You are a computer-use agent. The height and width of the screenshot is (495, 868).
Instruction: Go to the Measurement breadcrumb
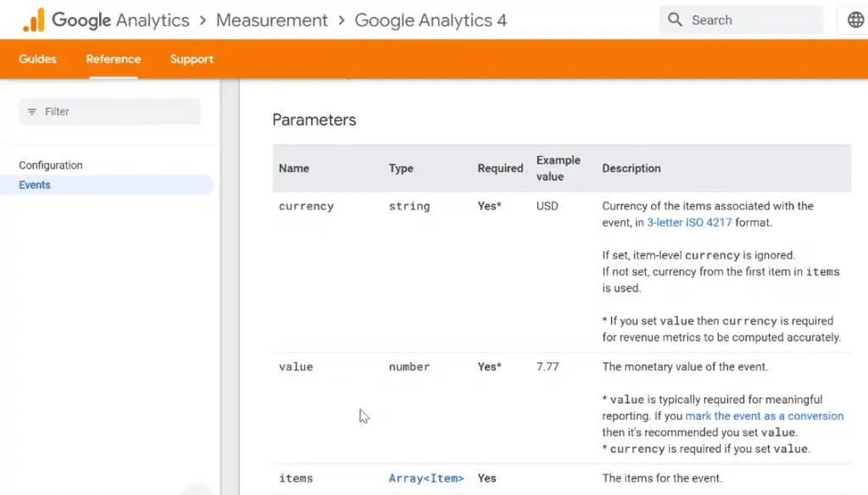click(x=272, y=20)
